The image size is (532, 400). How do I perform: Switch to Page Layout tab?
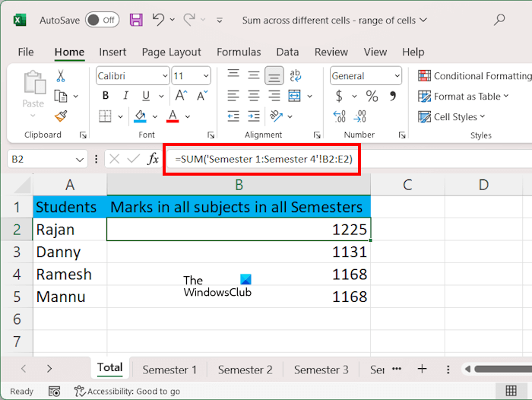click(171, 52)
